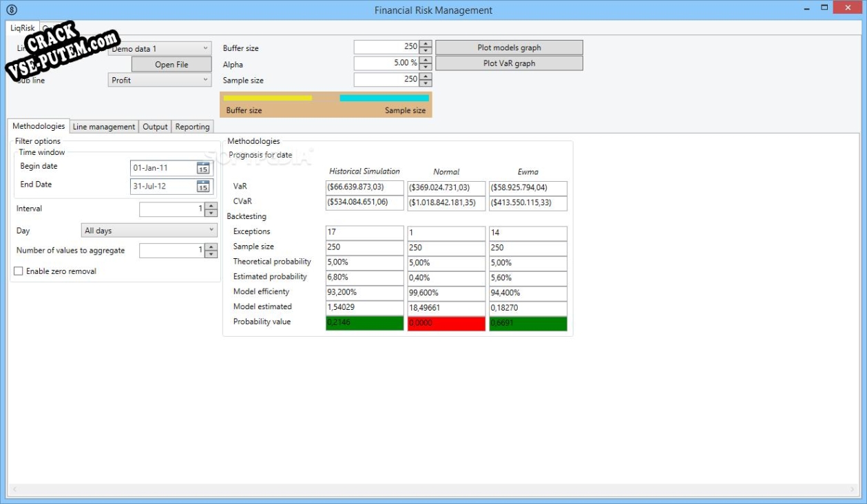The height and width of the screenshot is (504, 867).
Task: Click the Buffer size input field
Action: [x=387, y=47]
